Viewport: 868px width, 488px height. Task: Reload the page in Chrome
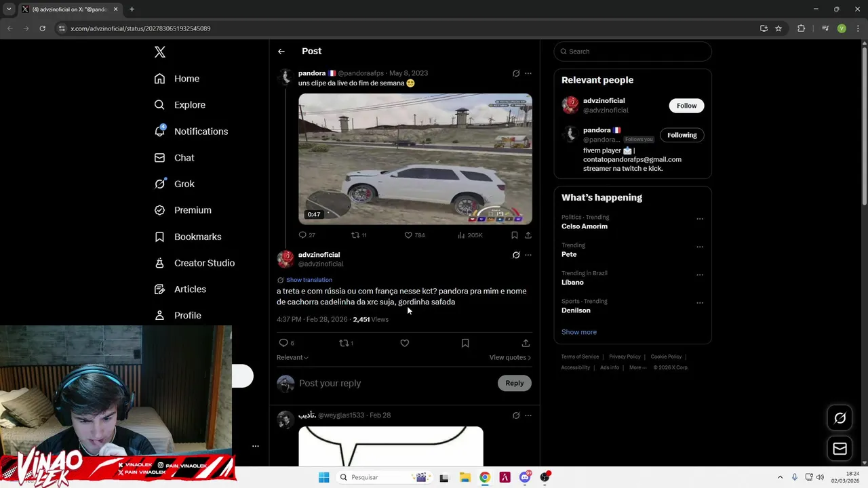pyautogui.click(x=42, y=28)
